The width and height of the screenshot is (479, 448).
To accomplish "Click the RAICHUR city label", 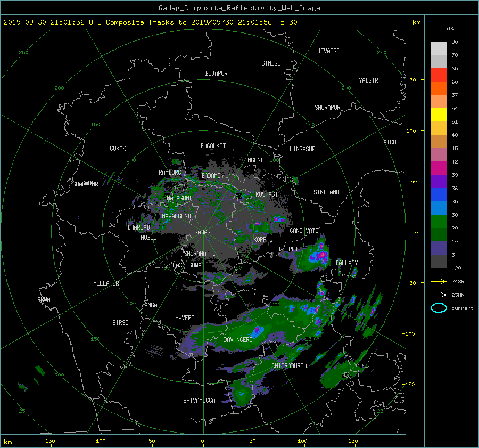I will point(391,142).
